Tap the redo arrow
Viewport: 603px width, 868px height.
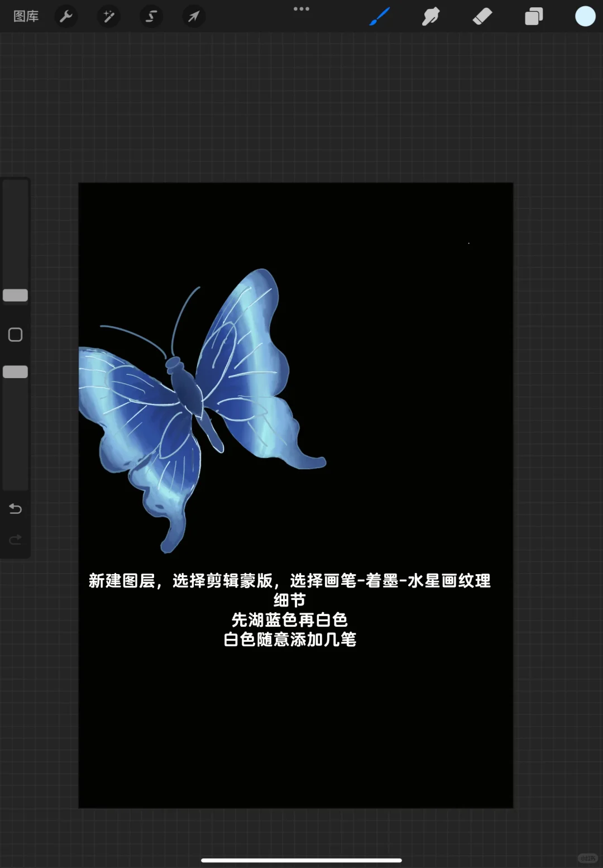point(15,539)
